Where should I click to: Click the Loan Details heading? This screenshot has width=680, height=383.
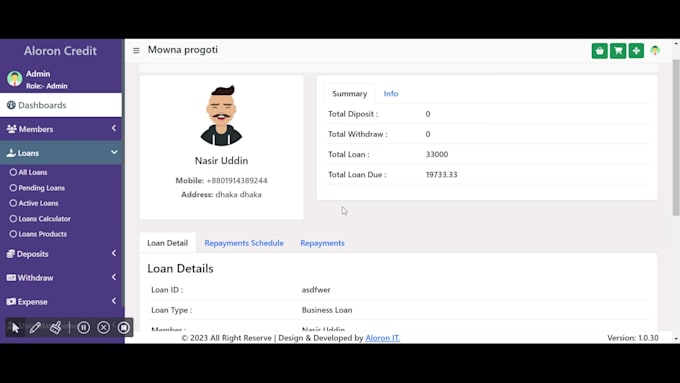(x=180, y=269)
